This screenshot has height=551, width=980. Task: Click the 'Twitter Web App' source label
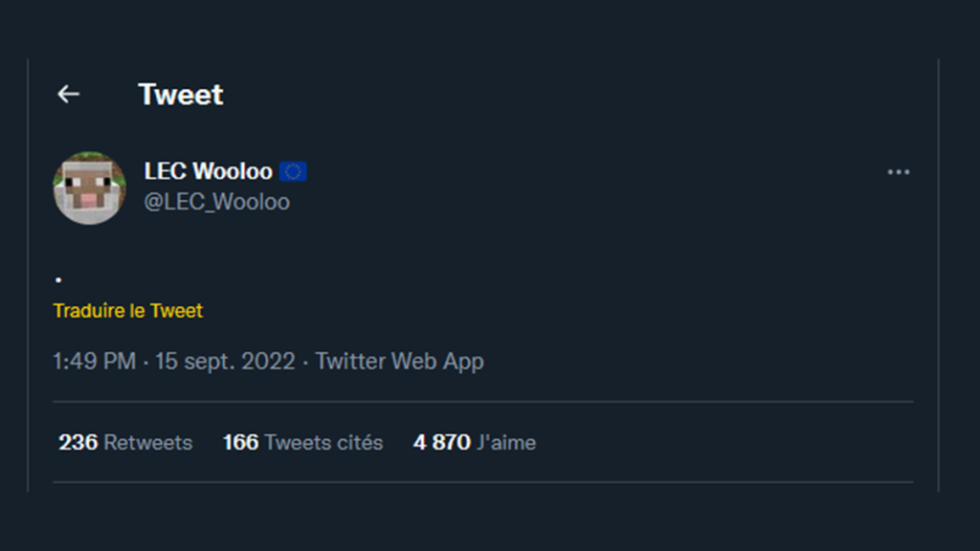click(x=399, y=361)
